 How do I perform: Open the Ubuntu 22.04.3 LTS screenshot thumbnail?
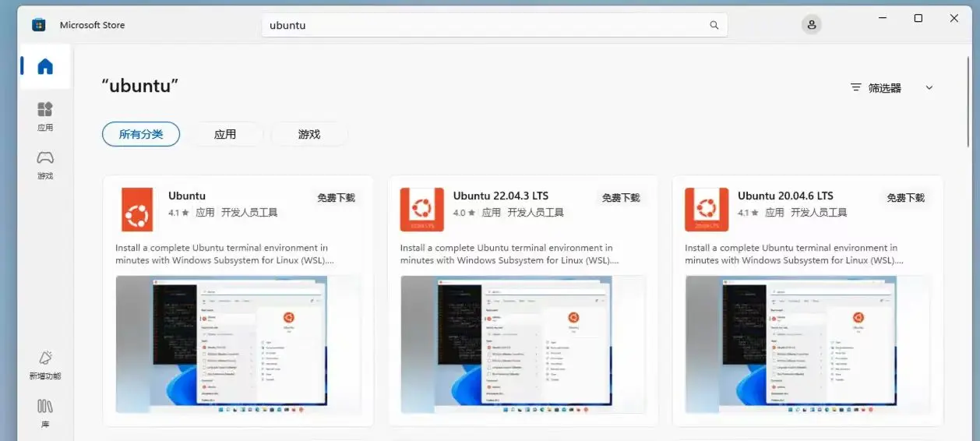pyautogui.click(x=523, y=344)
